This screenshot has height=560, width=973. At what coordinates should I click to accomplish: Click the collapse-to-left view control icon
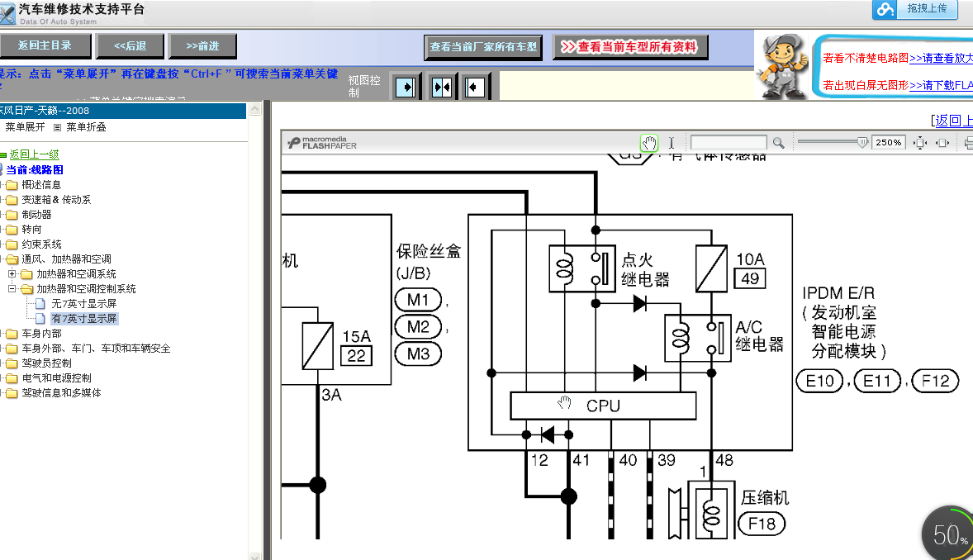(x=474, y=86)
